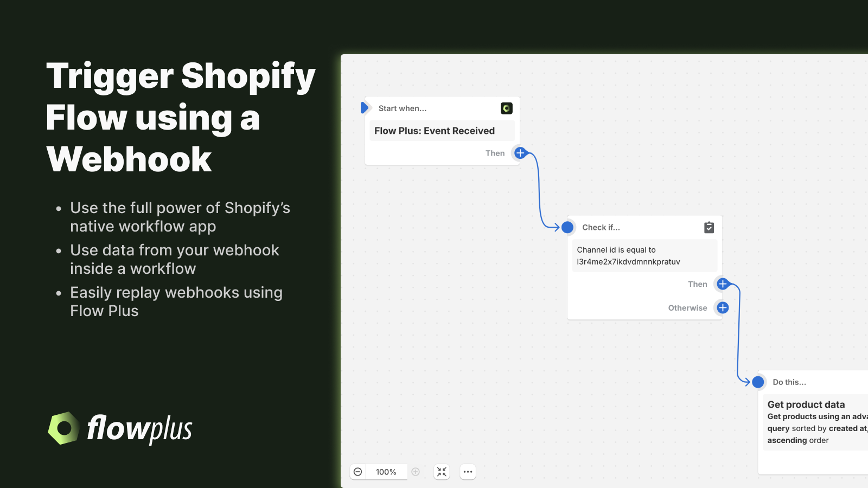Select the Check if card header

pos(601,227)
